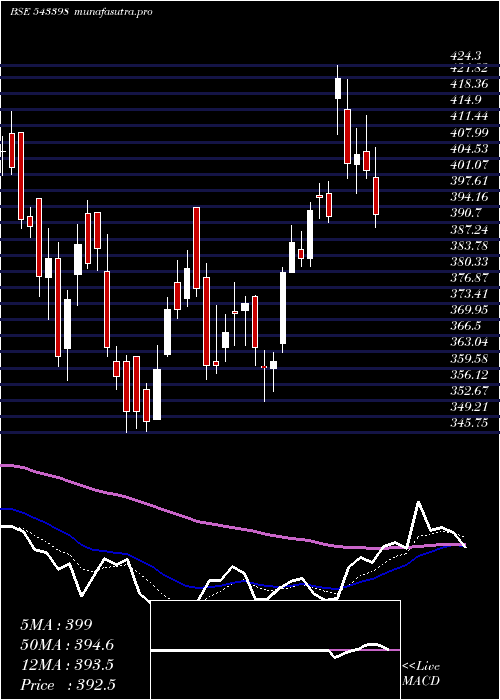The width and height of the screenshot is (500, 700).
Task: Click the last red candlestick on the right
Action: pos(376,196)
